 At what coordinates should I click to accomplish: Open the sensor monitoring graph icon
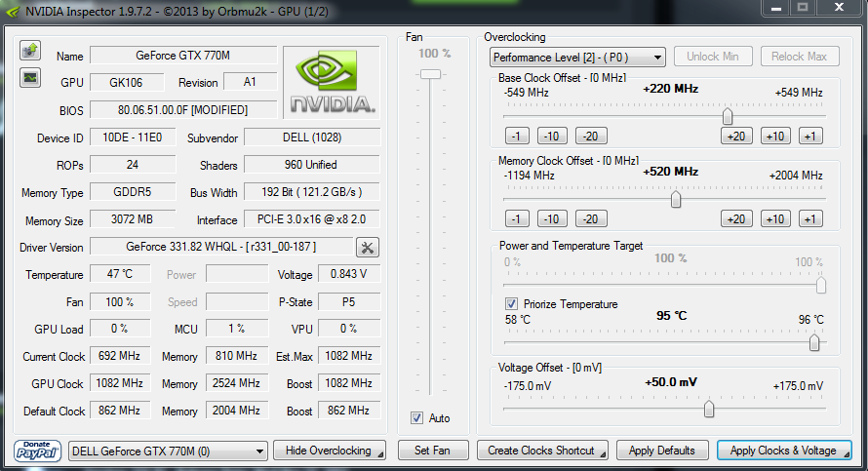pyautogui.click(x=30, y=77)
